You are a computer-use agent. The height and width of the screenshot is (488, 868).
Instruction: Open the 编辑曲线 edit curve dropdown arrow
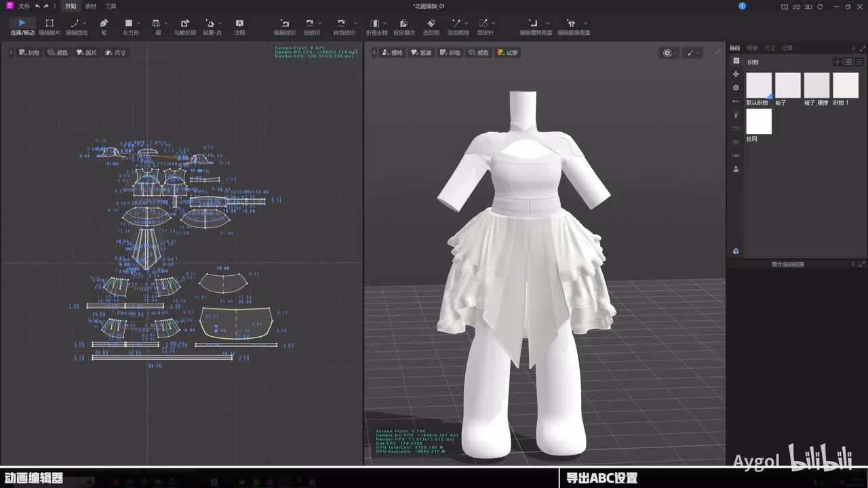click(x=85, y=23)
